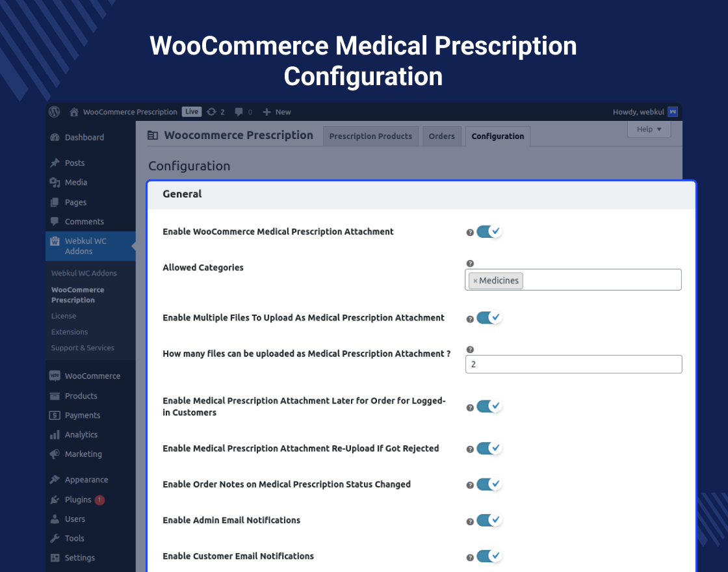Open the Orders tab

pos(441,136)
